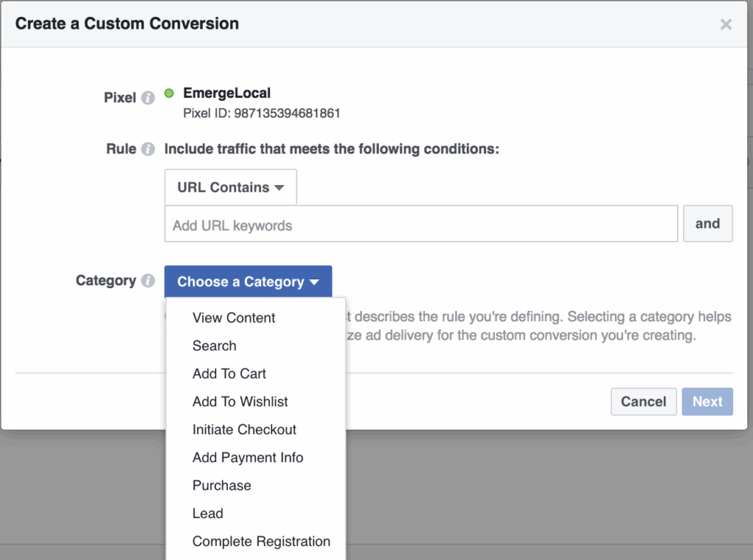Click the info icon beside Pixel

pos(148,98)
